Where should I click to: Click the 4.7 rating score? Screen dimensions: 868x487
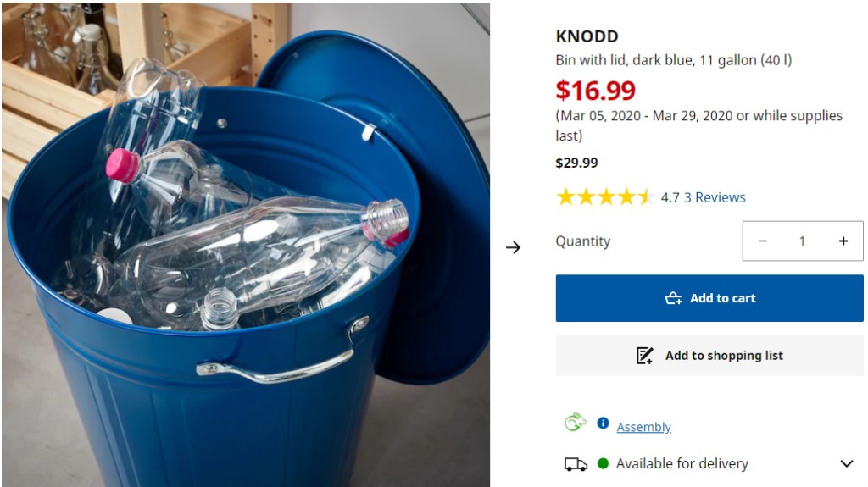click(x=670, y=197)
